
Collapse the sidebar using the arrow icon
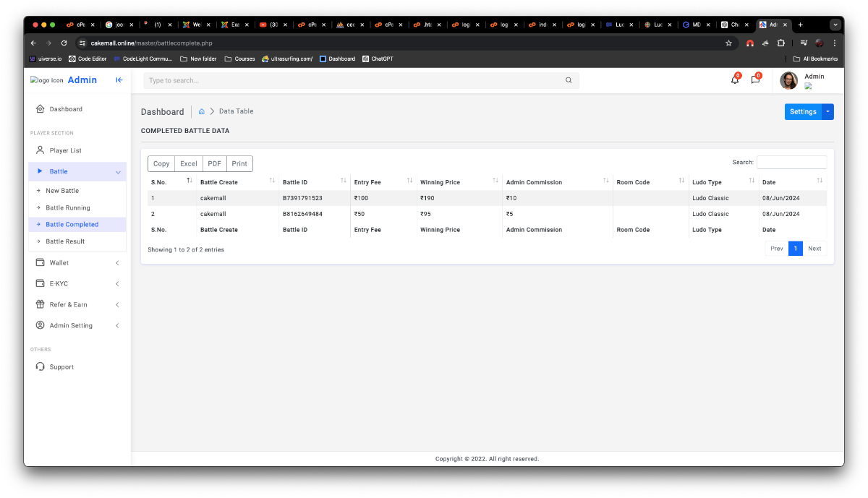click(x=119, y=80)
